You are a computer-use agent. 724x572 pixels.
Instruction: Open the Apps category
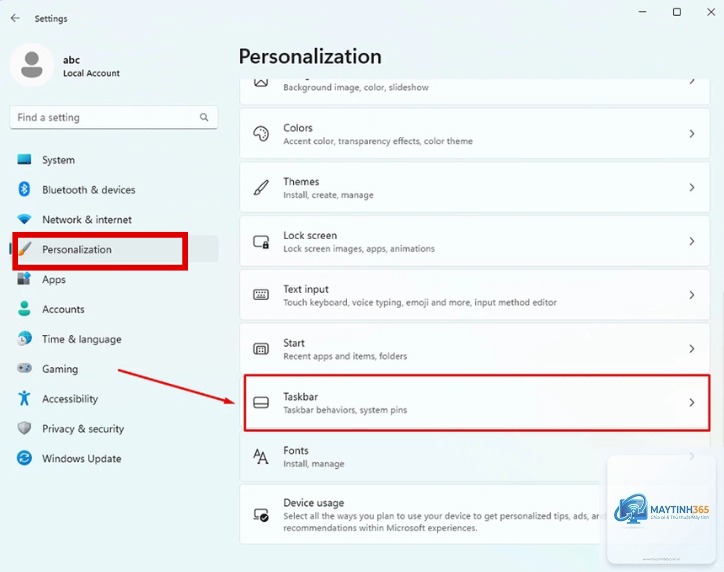click(x=114, y=279)
